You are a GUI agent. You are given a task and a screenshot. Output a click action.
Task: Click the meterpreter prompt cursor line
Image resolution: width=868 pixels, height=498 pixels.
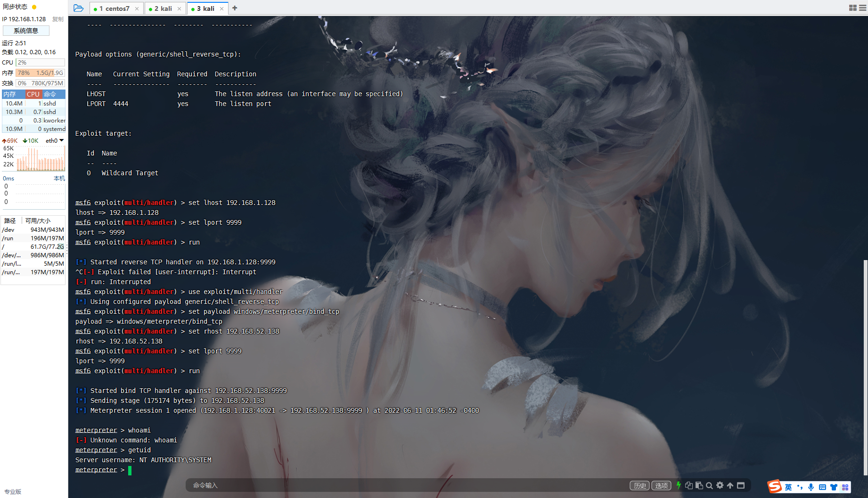[104, 470]
